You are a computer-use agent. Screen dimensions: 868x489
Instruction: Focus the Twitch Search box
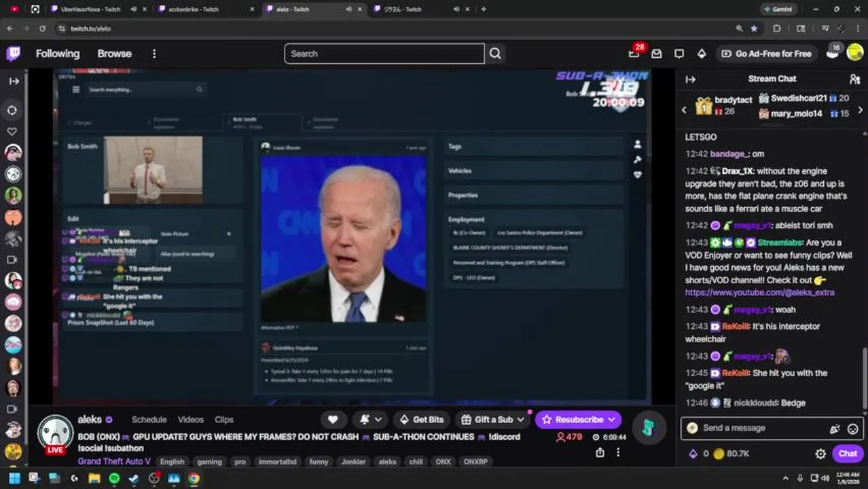384,54
